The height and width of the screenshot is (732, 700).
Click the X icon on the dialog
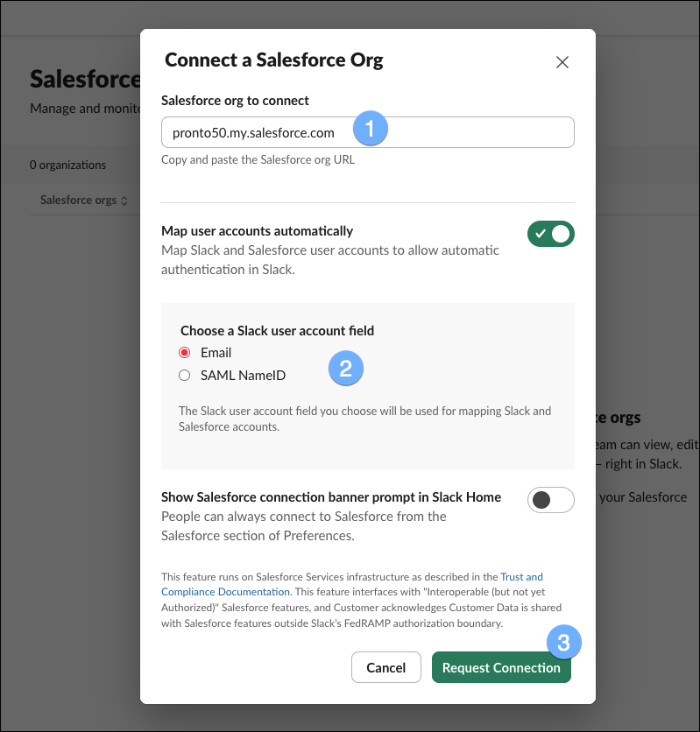pos(562,62)
